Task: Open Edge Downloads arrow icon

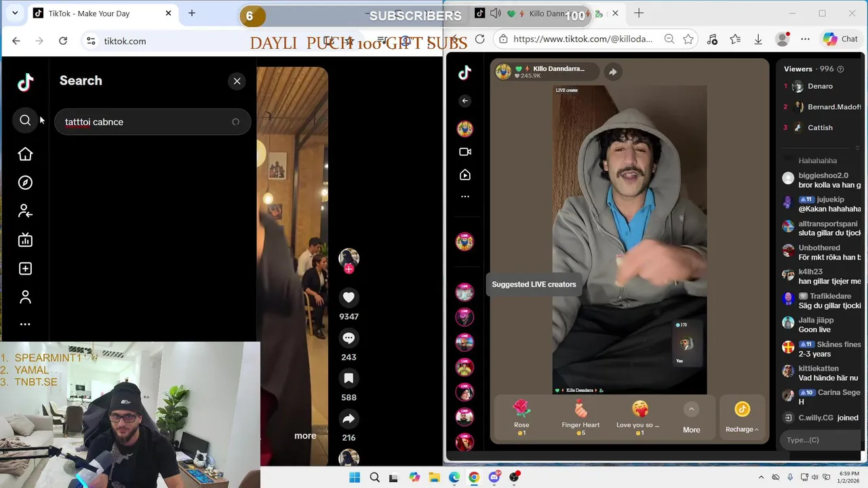Action: (758, 39)
